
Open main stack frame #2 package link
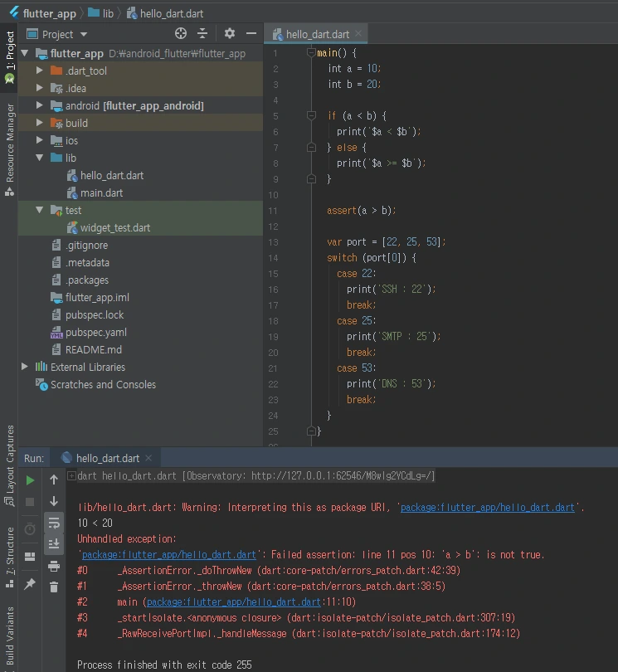[234, 602]
